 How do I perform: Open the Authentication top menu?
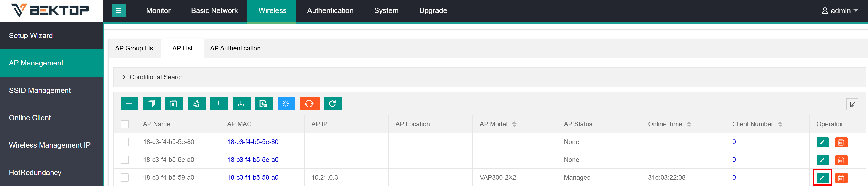click(330, 11)
